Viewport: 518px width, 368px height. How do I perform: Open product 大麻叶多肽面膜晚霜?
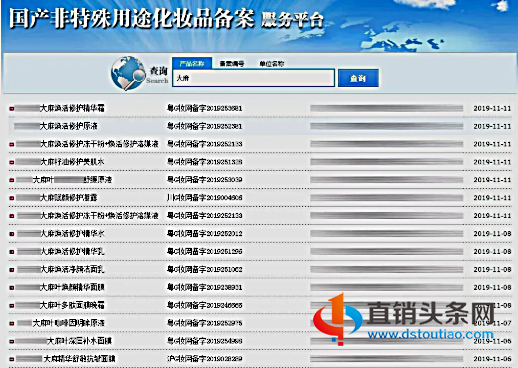point(72,305)
